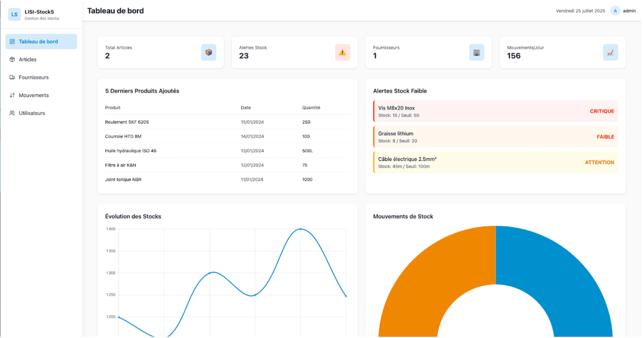
Task: Select the Graisse lithium low stock alert
Action: coord(495,137)
